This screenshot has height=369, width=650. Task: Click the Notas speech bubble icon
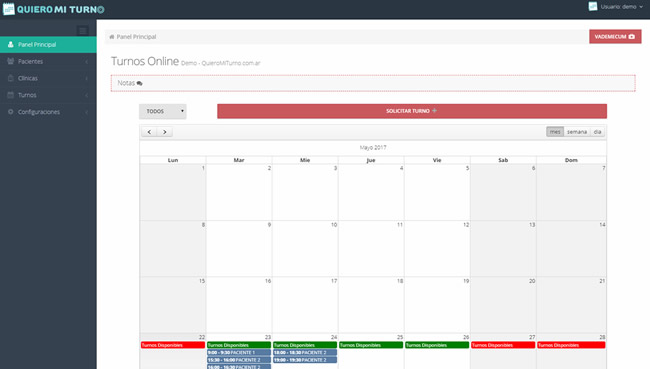click(139, 83)
